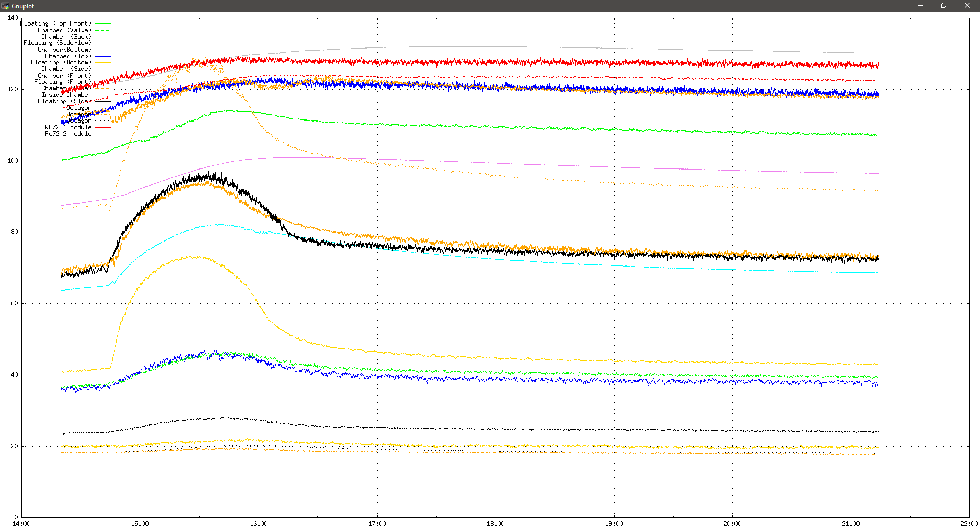Toggle the Chamber(Bottom) legend entry
Viewport: 980px width, 531px height.
tap(74, 50)
